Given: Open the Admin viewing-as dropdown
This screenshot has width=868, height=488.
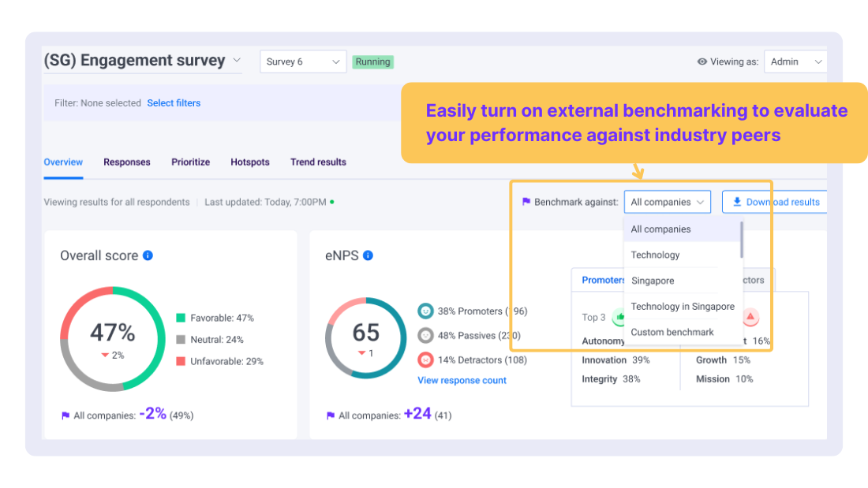Looking at the screenshot, I should (x=795, y=61).
